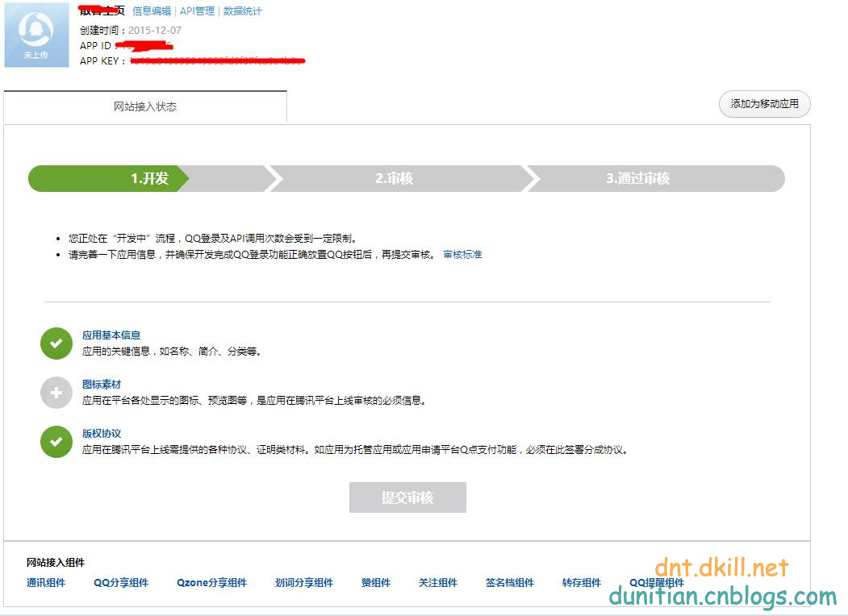The width and height of the screenshot is (848, 616).
Task: Select the 网站接入状态 tab
Action: click(145, 107)
